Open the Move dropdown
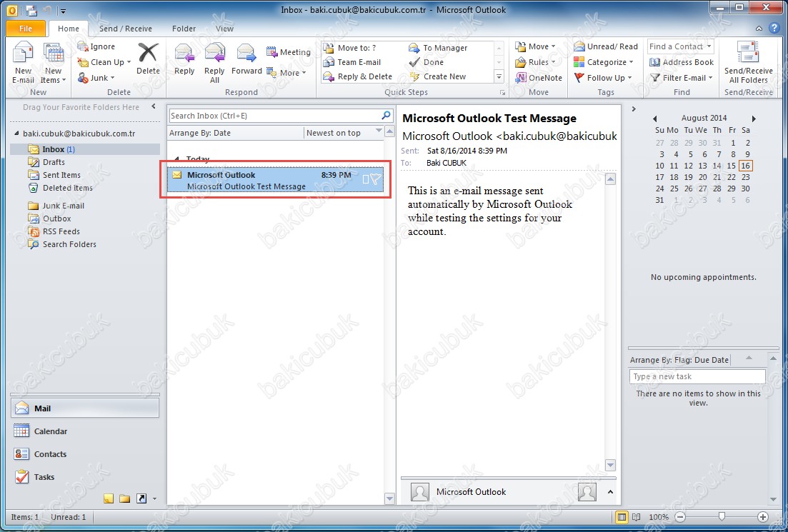The height and width of the screenshot is (532, 788). point(535,46)
